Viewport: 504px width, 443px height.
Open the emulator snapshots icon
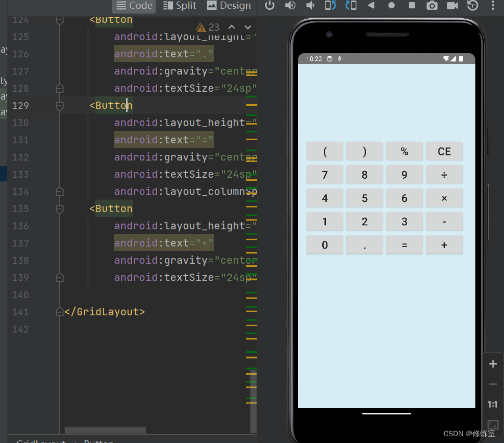tap(472, 6)
